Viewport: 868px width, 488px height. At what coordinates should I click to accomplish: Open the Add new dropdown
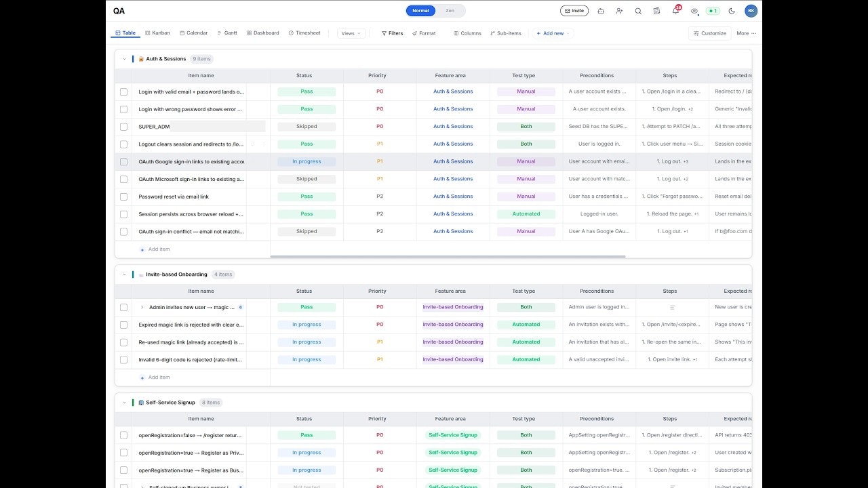(552, 33)
